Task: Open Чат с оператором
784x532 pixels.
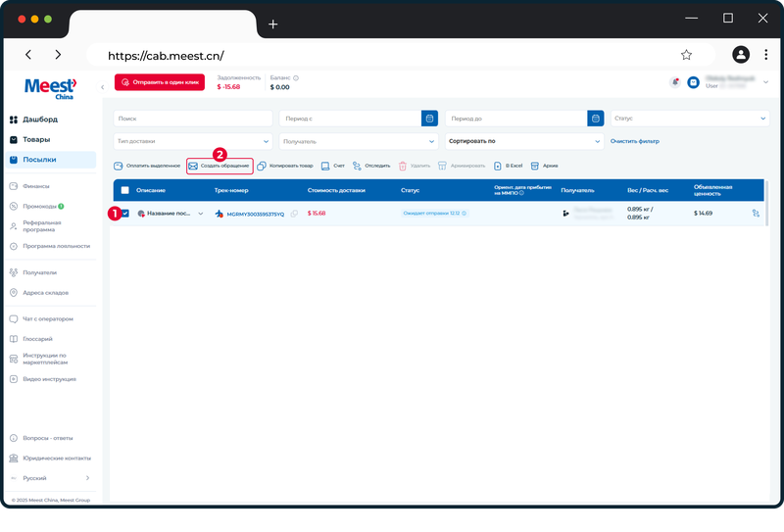Action: [x=42, y=319]
